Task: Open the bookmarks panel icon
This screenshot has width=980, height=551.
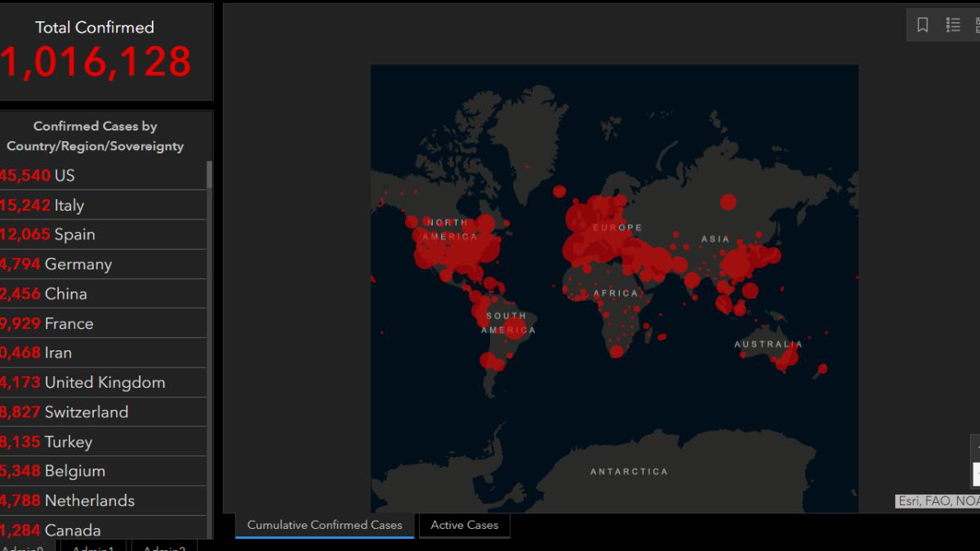Action: pos(922,24)
